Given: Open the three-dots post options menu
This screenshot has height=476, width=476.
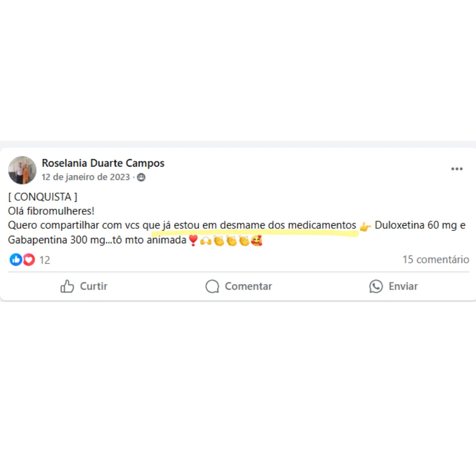Looking at the screenshot, I should pyautogui.click(x=457, y=169).
